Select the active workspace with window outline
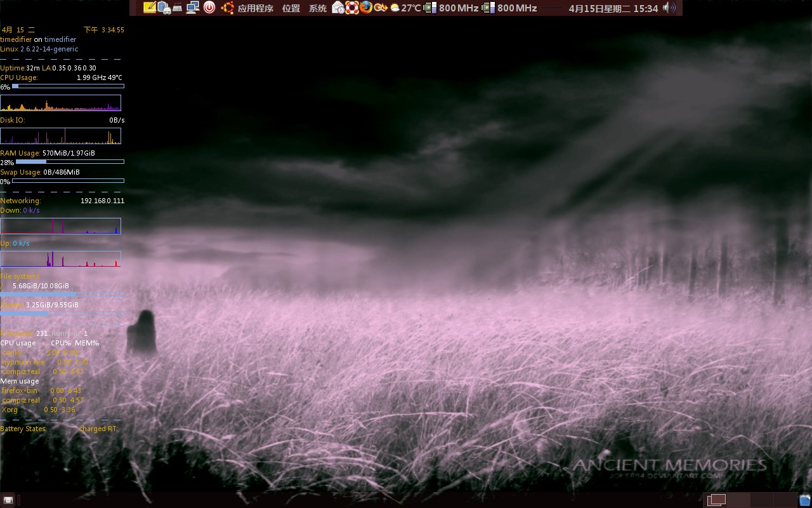The width and height of the screenshot is (812, 508). (716, 500)
